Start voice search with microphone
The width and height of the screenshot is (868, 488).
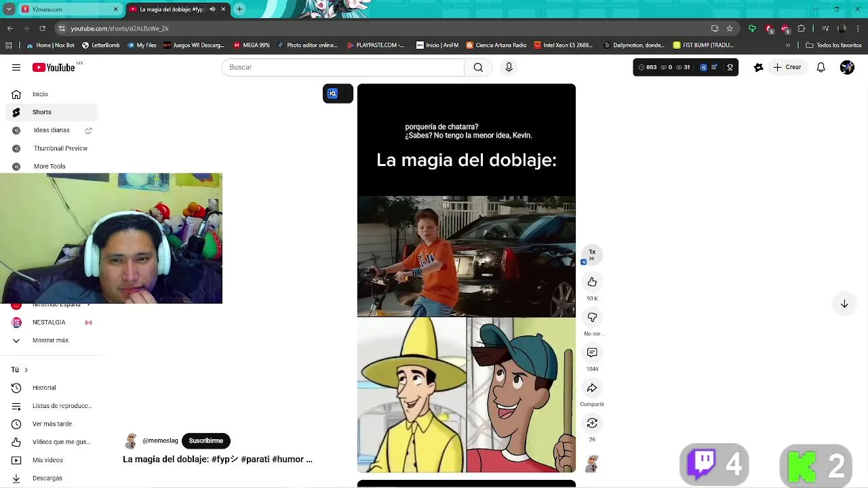pos(509,67)
